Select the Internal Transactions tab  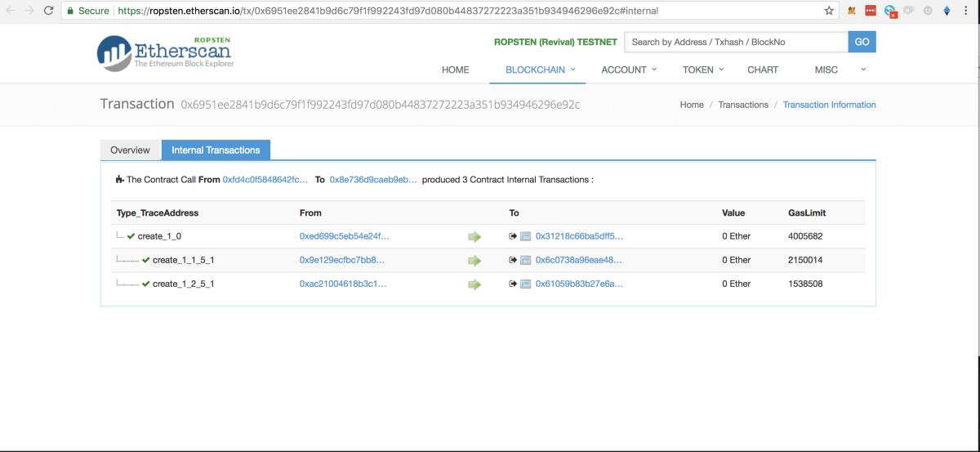click(x=216, y=150)
